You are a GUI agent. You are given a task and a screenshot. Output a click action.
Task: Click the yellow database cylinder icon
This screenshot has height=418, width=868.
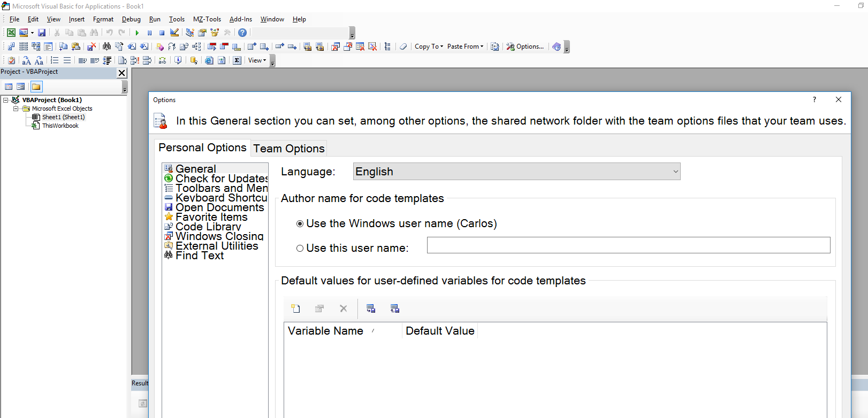194,60
